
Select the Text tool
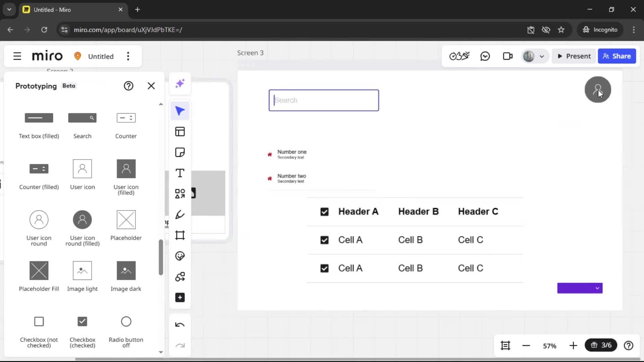tap(180, 173)
